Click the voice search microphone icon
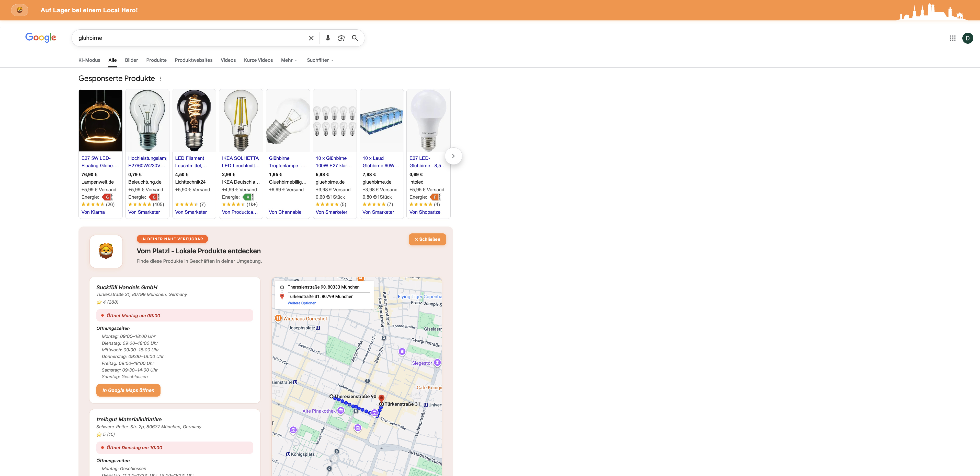The height and width of the screenshot is (476, 980). 327,38
